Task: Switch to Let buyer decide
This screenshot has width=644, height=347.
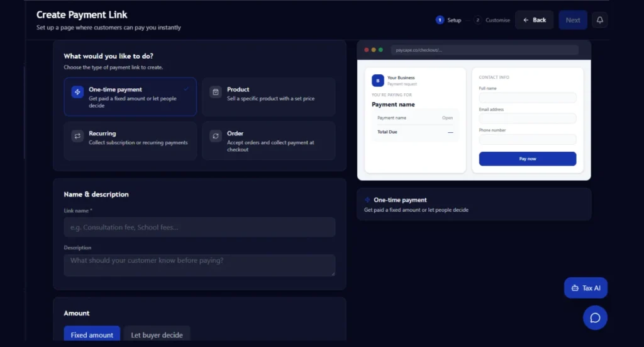Action: [x=157, y=334]
